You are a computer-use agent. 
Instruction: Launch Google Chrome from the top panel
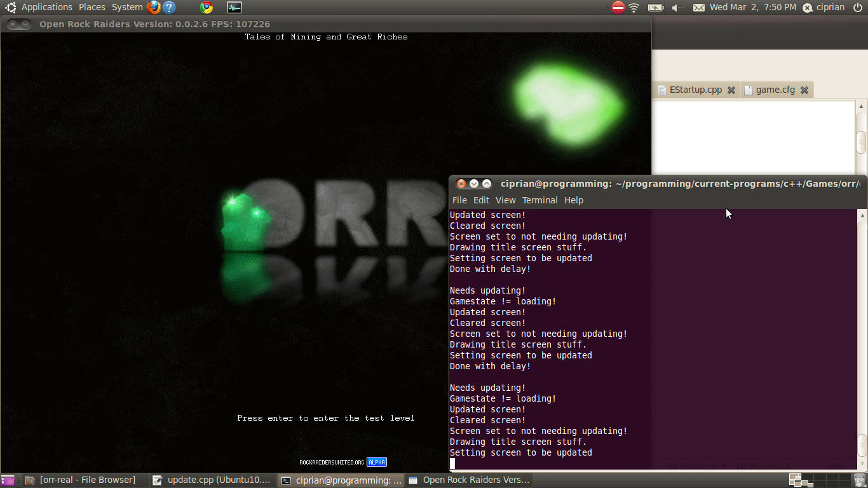(x=207, y=8)
